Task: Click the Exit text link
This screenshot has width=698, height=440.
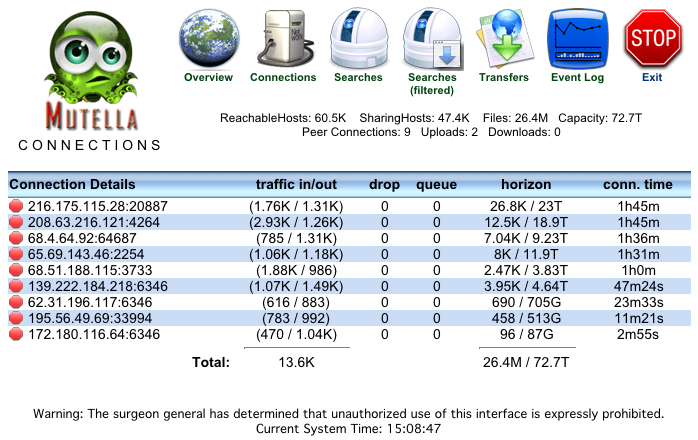Action: (652, 78)
